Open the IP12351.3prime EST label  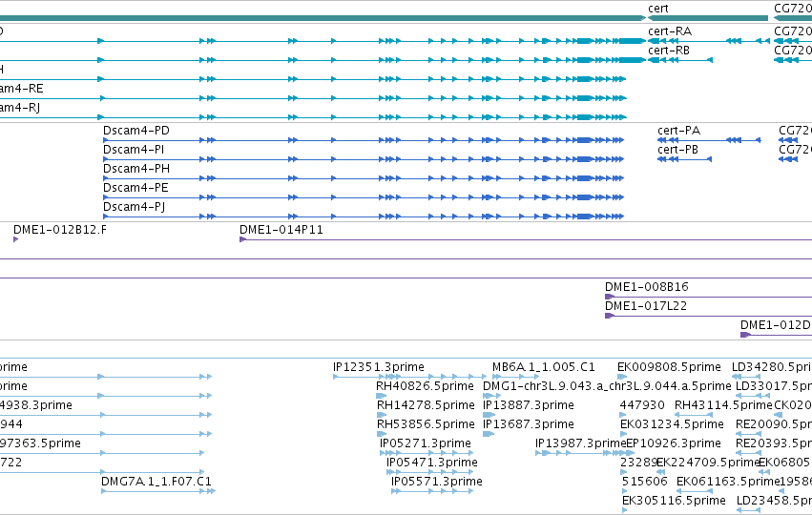[379, 367]
